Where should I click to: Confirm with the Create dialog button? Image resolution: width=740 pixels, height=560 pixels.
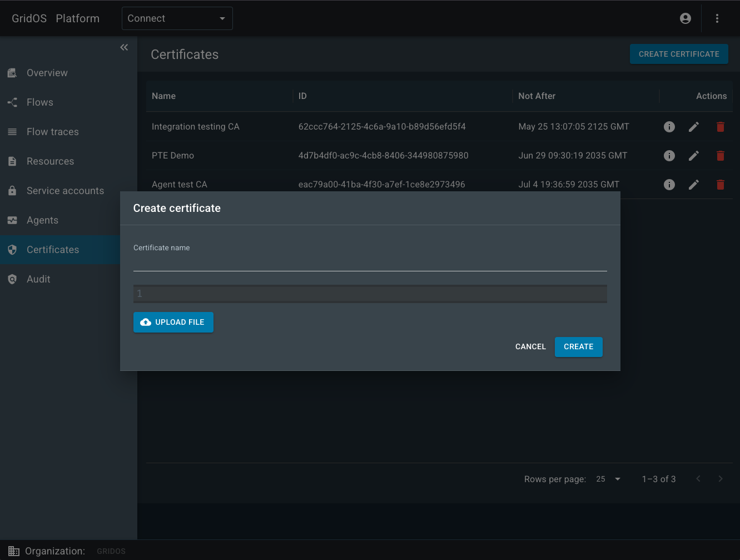tap(579, 346)
